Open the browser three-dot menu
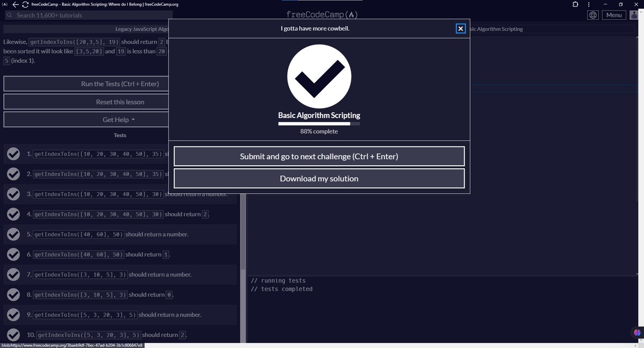 [590, 4]
